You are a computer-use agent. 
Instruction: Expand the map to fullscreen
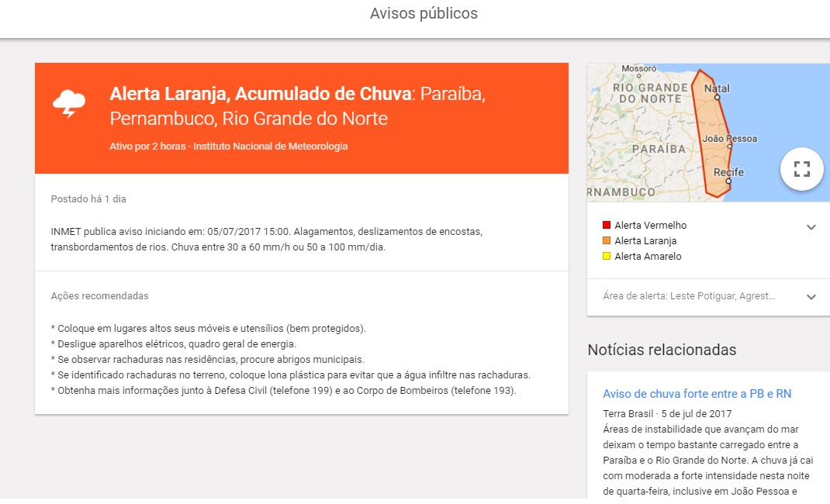tap(801, 168)
